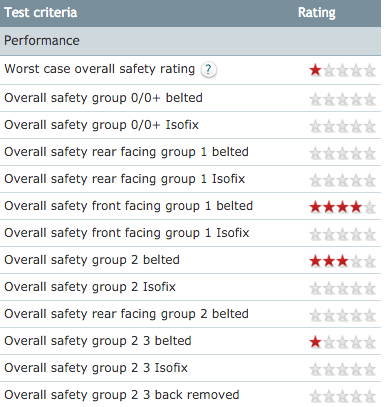The height and width of the screenshot is (407, 386).
Task: Select the Overall safety group 2 3 Isofix label
Action: pyautogui.click(x=96, y=368)
